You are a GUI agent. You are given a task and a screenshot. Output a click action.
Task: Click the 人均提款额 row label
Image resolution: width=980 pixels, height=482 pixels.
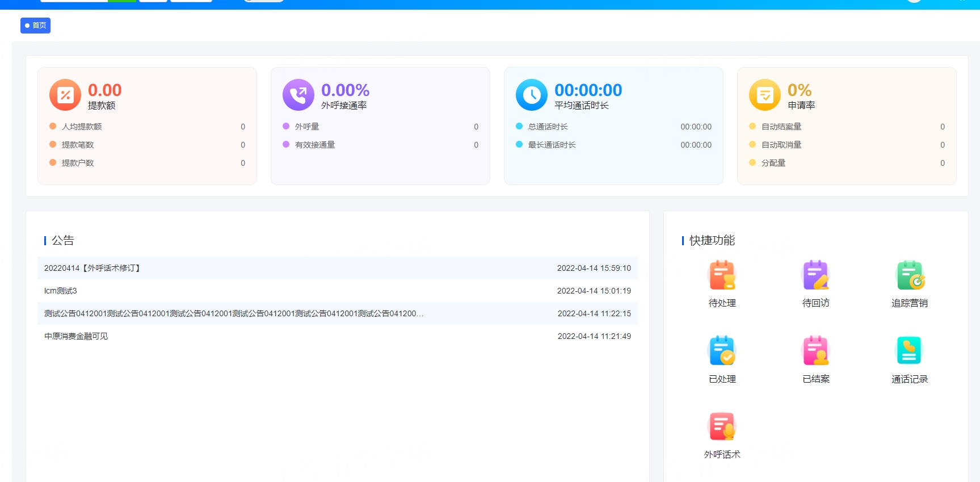[x=82, y=127]
